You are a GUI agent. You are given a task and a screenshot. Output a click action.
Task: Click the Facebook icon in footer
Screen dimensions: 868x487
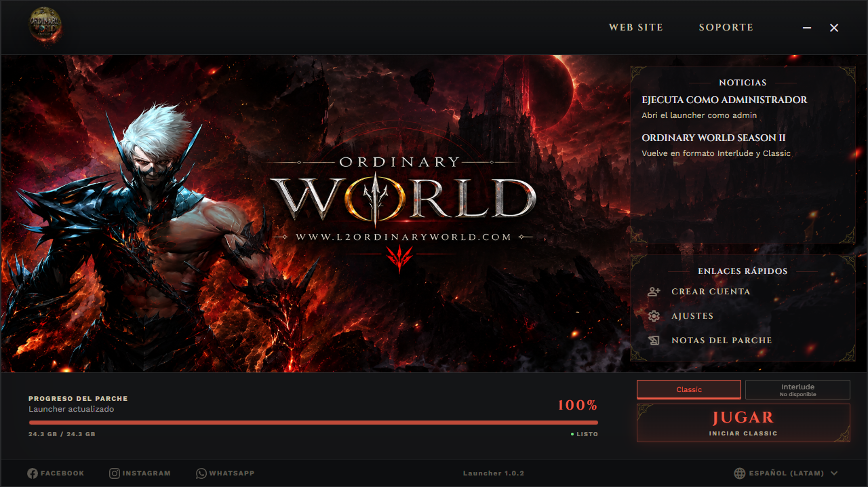point(33,473)
